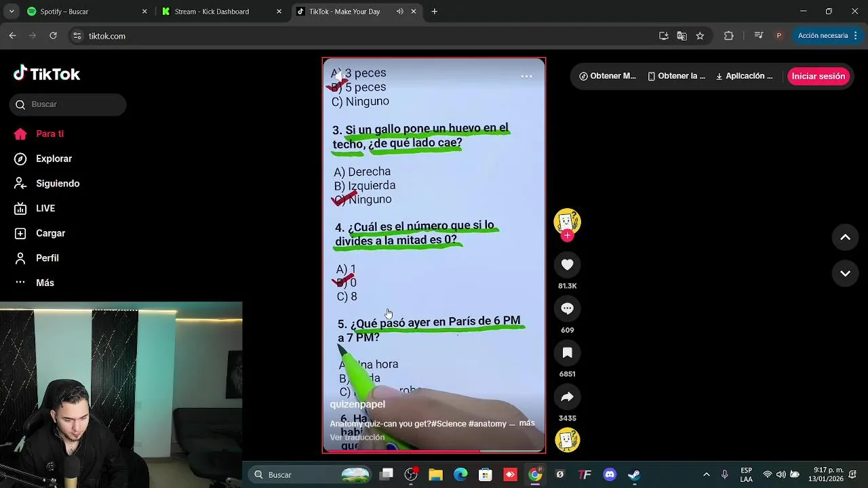Unmute the video with the speaker icon

340,77
